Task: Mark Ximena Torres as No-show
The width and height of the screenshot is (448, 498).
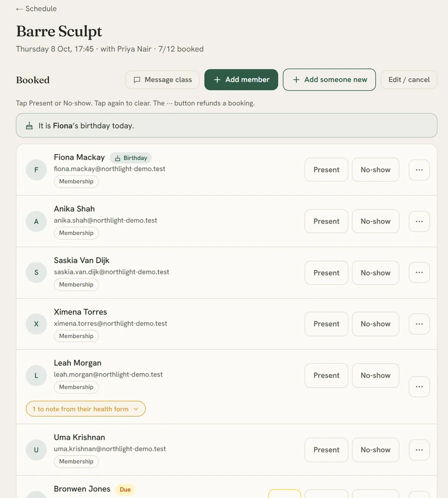Action: pyautogui.click(x=376, y=324)
